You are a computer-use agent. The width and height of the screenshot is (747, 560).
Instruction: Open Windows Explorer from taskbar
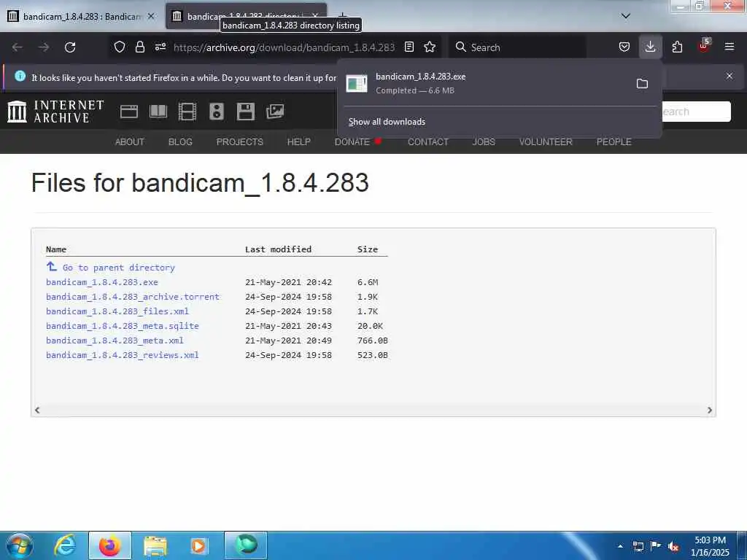pos(155,545)
